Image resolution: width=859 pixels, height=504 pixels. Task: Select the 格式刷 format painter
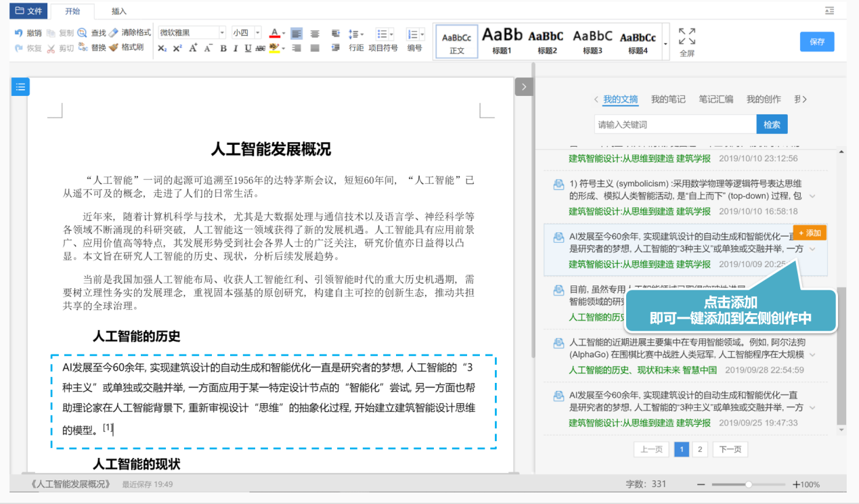pyautogui.click(x=126, y=47)
